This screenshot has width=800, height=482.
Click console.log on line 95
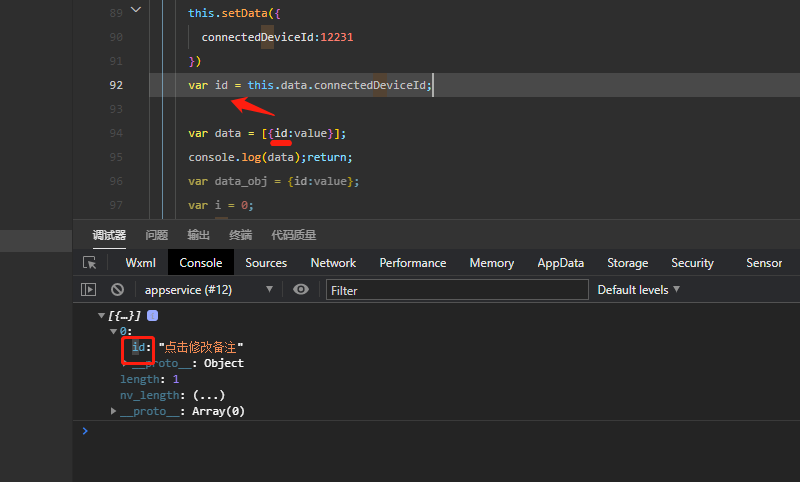[x=224, y=157]
